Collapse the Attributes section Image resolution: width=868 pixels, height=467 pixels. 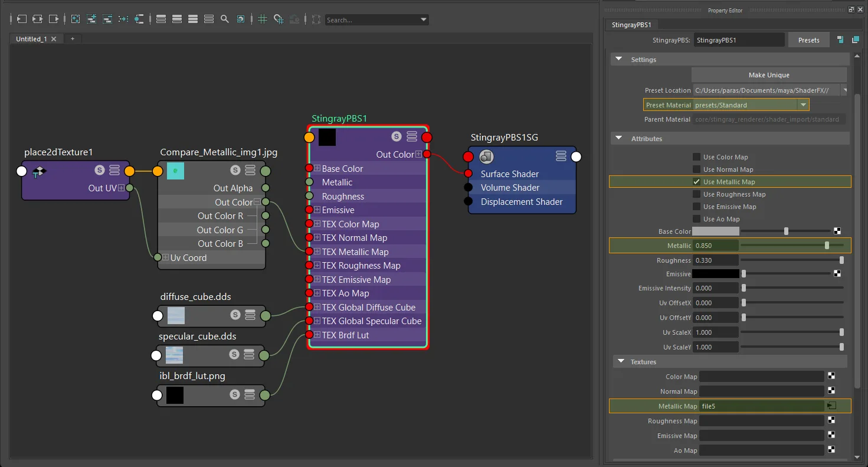tap(619, 138)
